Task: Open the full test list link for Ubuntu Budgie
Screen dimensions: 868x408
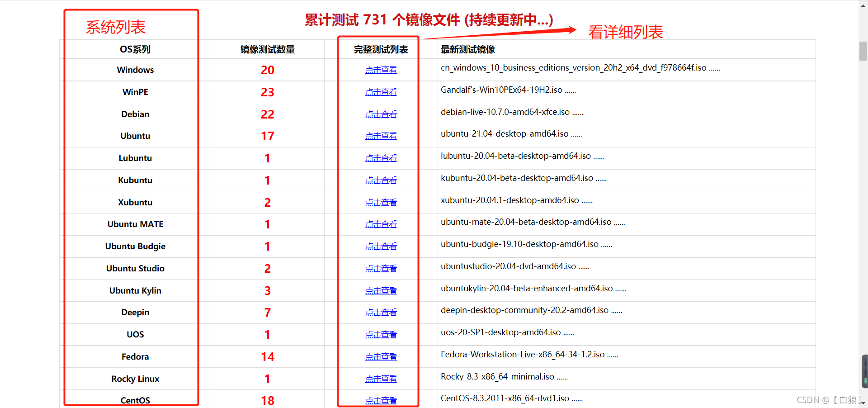Action: pos(381,246)
